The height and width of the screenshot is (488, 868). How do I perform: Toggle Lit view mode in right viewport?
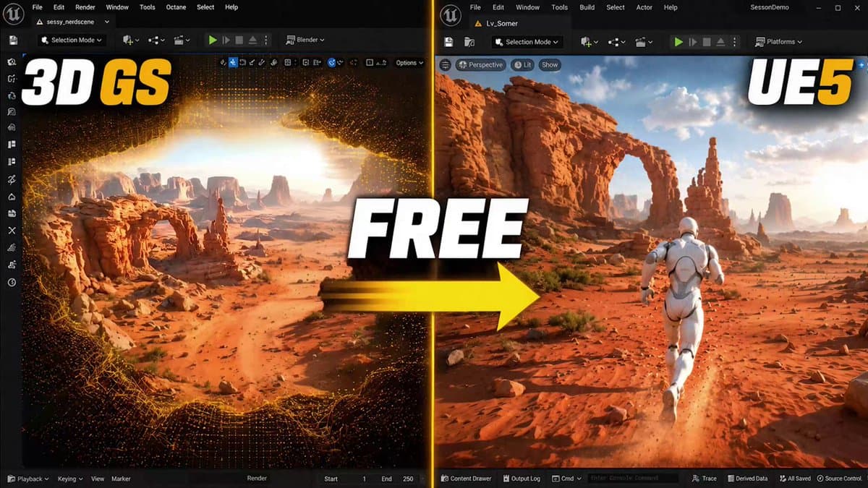(x=523, y=65)
